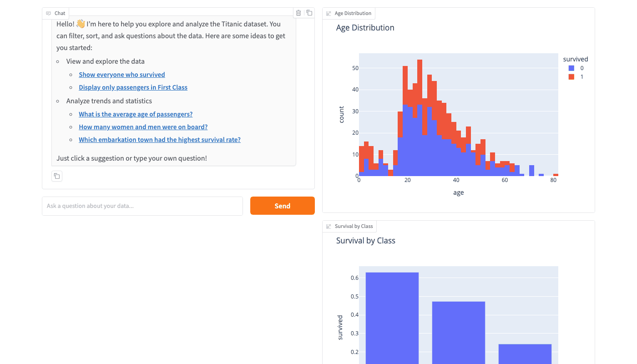Image resolution: width=637 pixels, height=364 pixels.
Task: Click the trash icon to clear chat
Action: (x=298, y=13)
